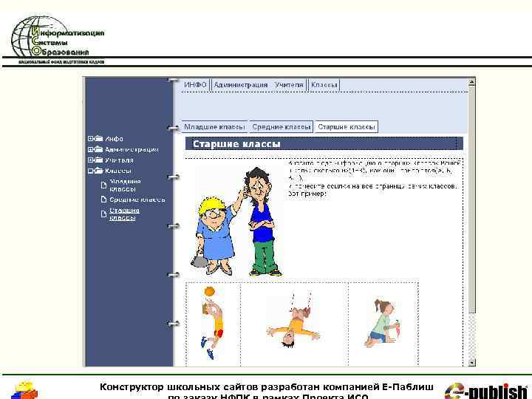The image size is (532, 399).
Task: Click the Инфо folder icon
Action: point(98,138)
